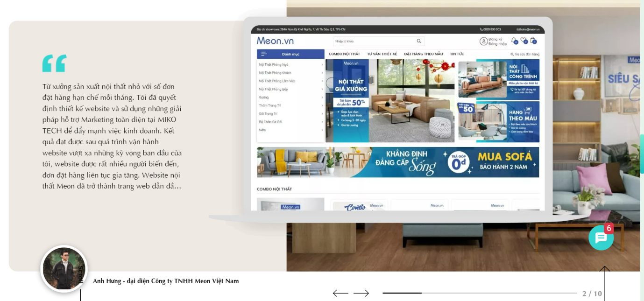
Task: Open the notification bell icon
Action: click(x=514, y=41)
